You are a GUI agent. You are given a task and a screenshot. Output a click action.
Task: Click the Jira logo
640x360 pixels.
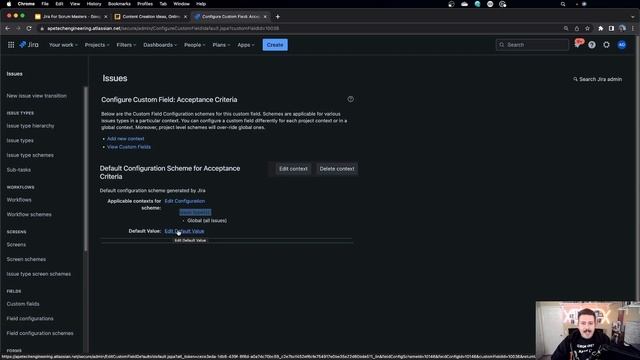coord(29,45)
